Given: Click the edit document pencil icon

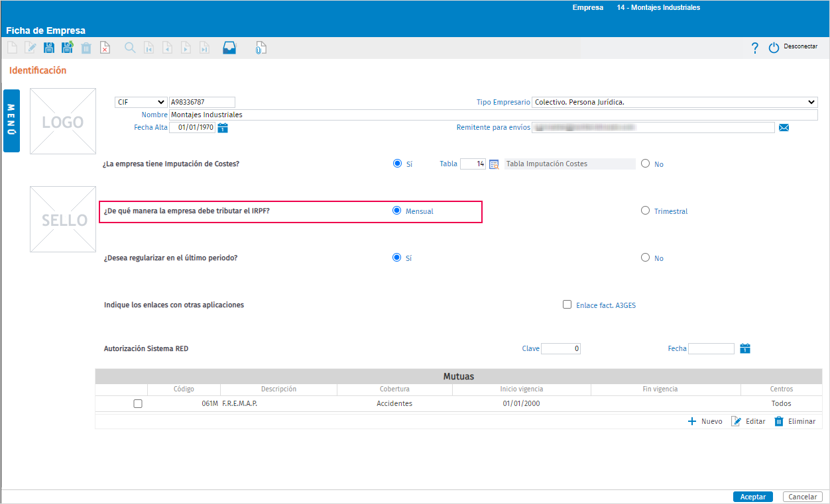Looking at the screenshot, I should (30, 48).
